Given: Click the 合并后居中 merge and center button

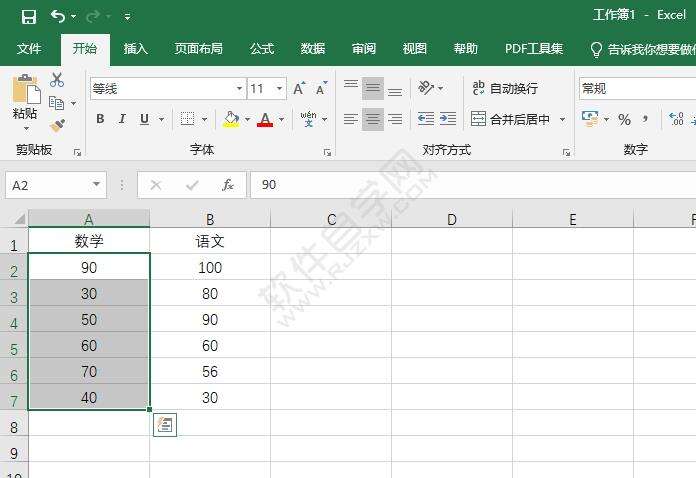Looking at the screenshot, I should [x=510, y=119].
